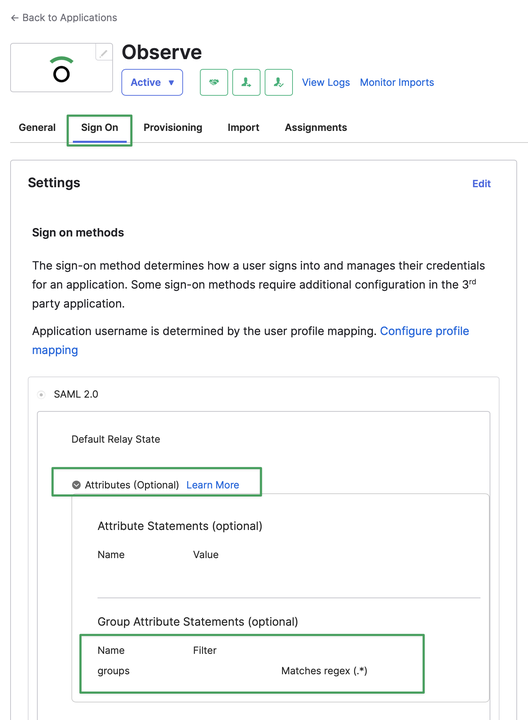Open the Active status dropdown
The image size is (528, 720).
(152, 83)
